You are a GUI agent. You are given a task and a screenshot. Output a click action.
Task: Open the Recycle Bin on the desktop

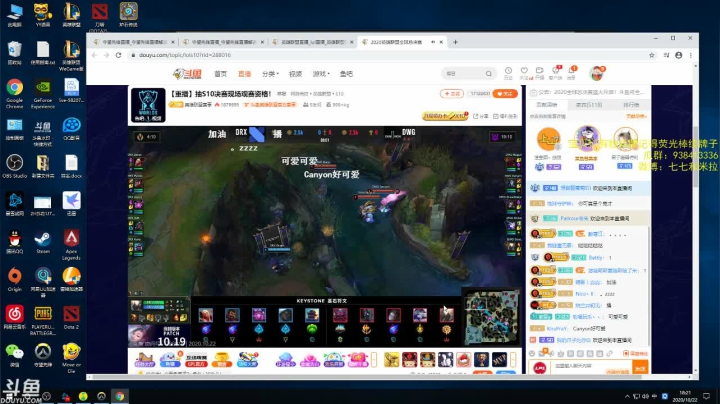(x=15, y=52)
